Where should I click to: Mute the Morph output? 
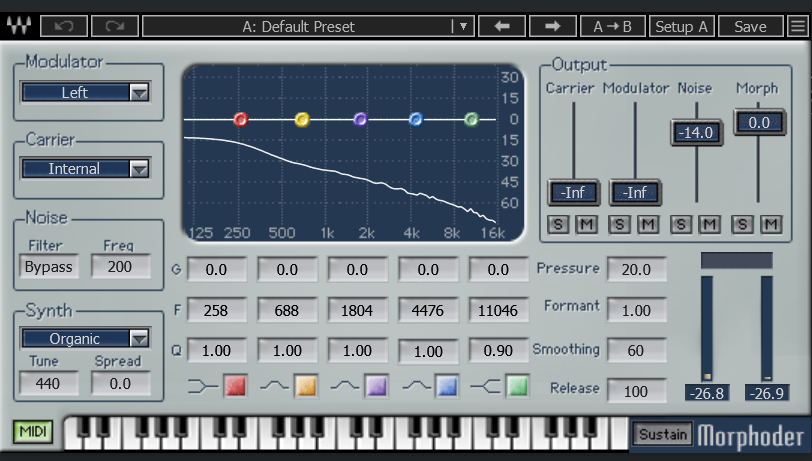click(771, 224)
